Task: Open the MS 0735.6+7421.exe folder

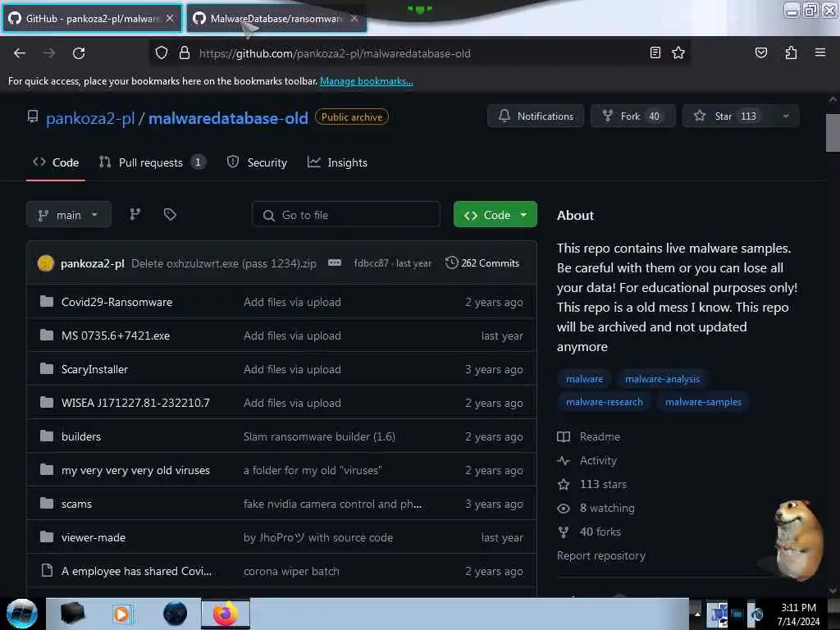Action: [x=115, y=336]
